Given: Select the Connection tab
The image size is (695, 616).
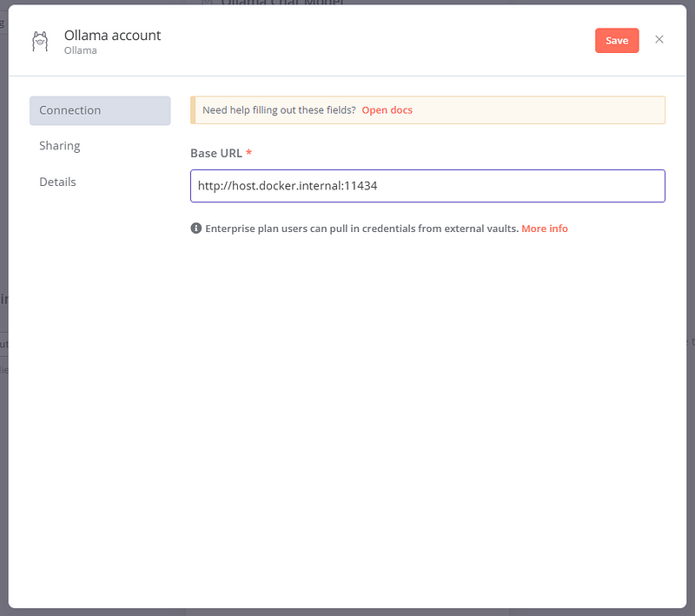Looking at the screenshot, I should pyautogui.click(x=100, y=110).
